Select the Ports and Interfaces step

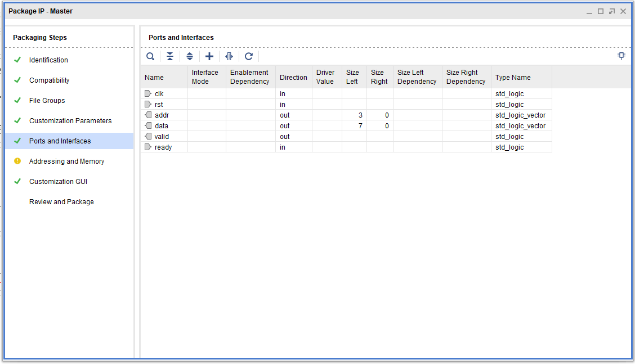point(60,141)
